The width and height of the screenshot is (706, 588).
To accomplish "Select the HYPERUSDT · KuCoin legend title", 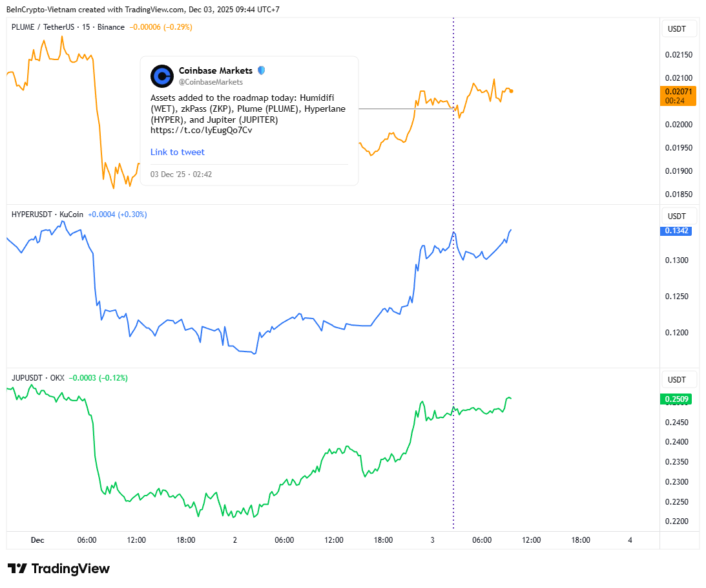I will click(x=48, y=215).
